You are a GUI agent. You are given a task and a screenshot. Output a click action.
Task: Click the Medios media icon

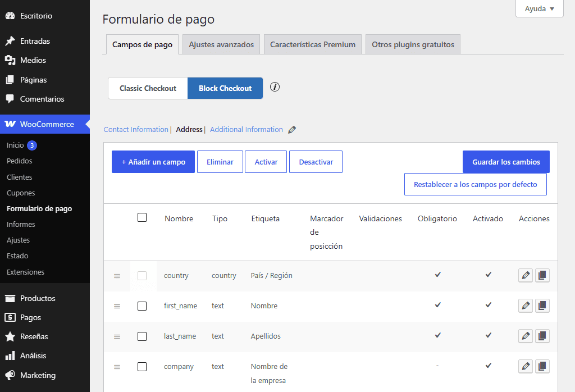pyautogui.click(x=10, y=60)
